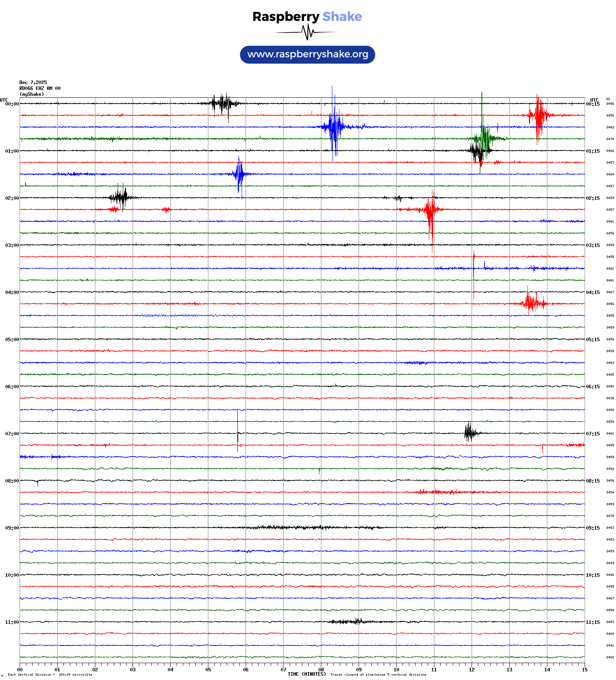This screenshot has width=616, height=680.
Task: Click the 03:00 UTC time label on left axis
Action: pos(12,245)
